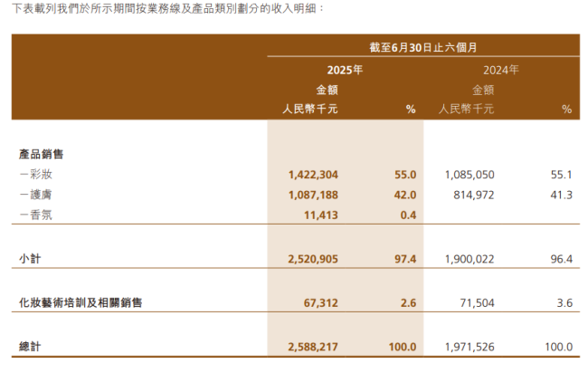Click the 97.4 subtotal percentage

(x=403, y=259)
